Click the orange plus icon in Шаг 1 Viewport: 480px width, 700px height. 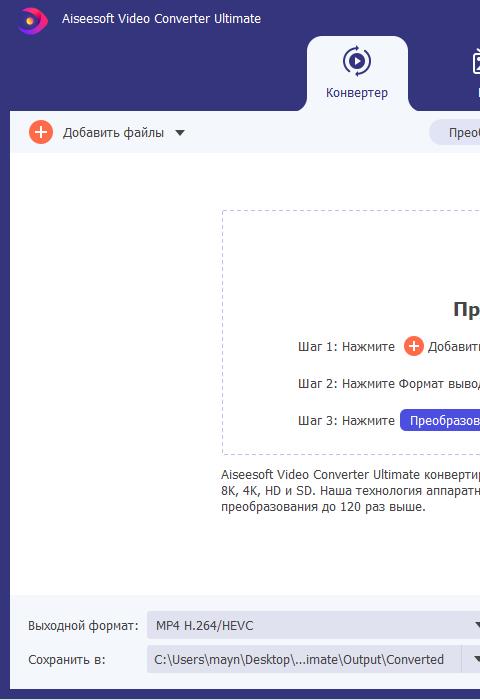click(x=413, y=346)
